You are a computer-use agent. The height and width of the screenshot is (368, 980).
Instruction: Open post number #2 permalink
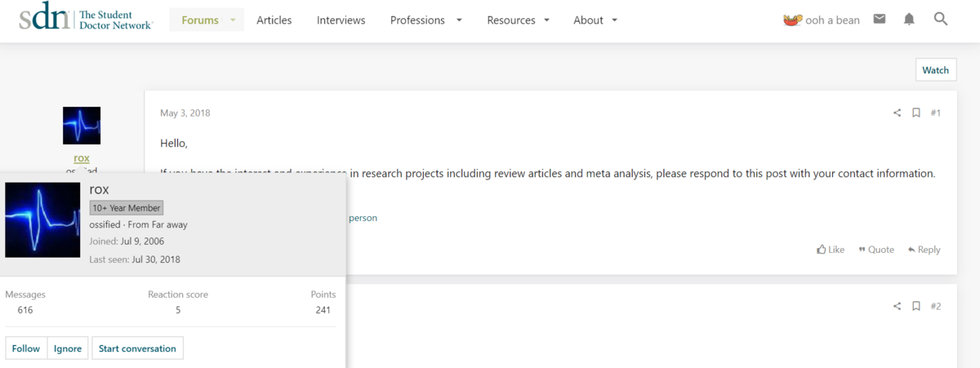[x=936, y=306]
